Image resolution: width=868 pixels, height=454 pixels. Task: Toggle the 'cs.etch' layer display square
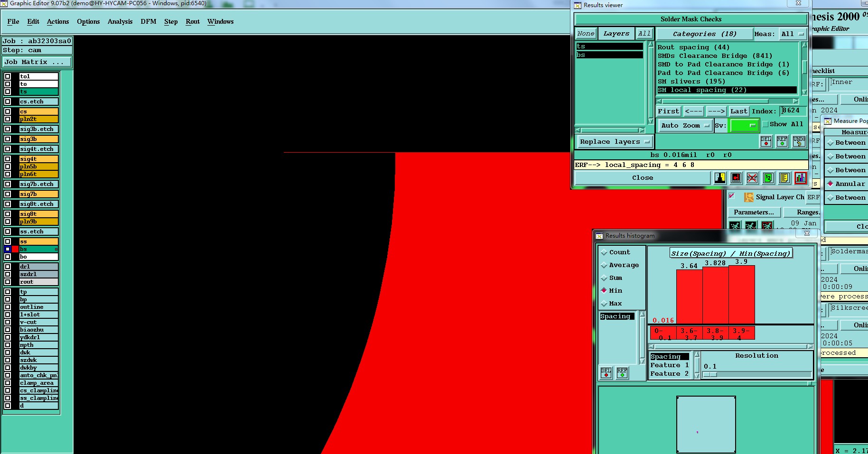8,102
